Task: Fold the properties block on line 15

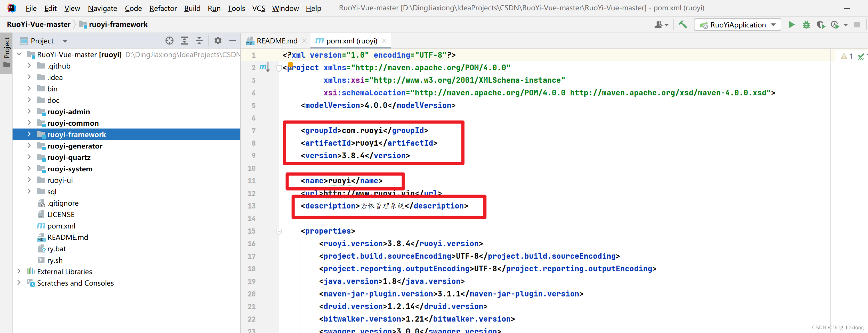Action: tap(279, 231)
